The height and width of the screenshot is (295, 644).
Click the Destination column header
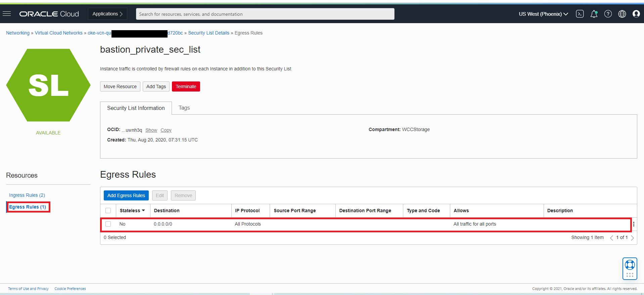pyautogui.click(x=167, y=211)
